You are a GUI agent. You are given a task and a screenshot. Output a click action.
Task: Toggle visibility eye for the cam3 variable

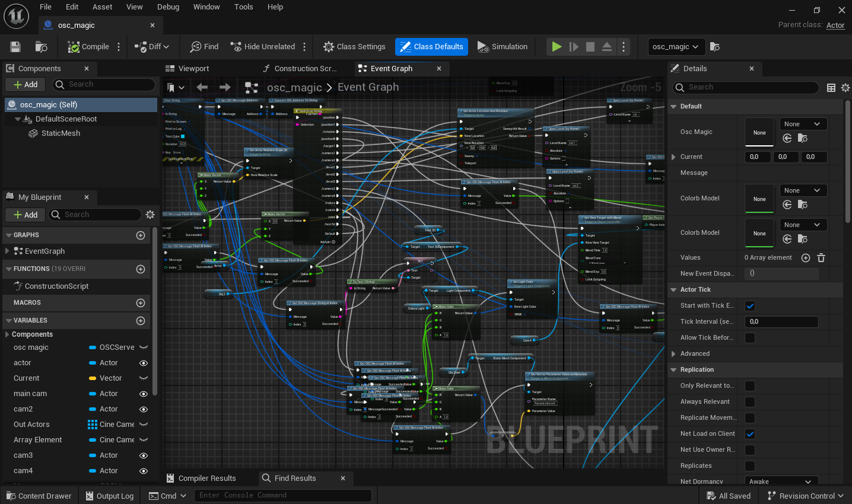pyautogui.click(x=143, y=455)
